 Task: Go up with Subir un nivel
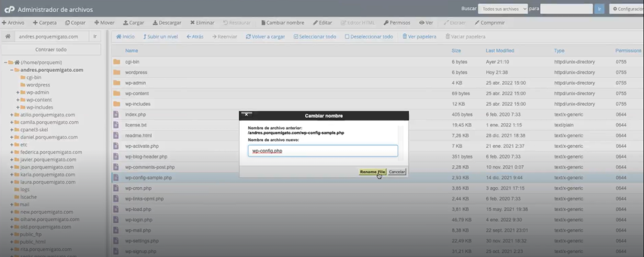[161, 36]
